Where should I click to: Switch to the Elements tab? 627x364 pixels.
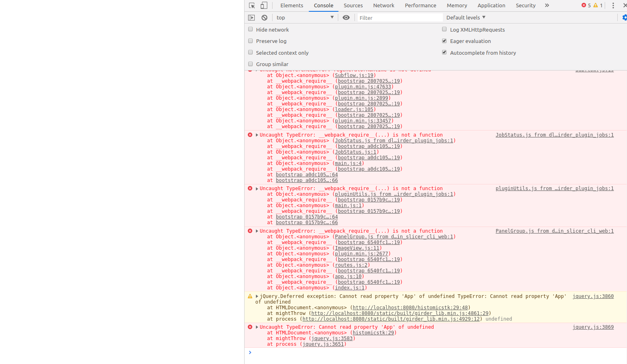(292, 5)
